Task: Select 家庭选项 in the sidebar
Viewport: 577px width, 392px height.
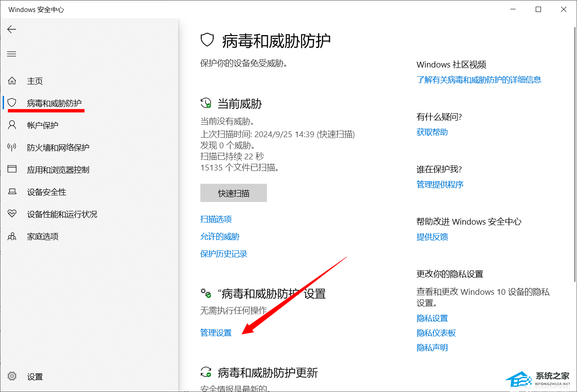Action: coord(43,236)
